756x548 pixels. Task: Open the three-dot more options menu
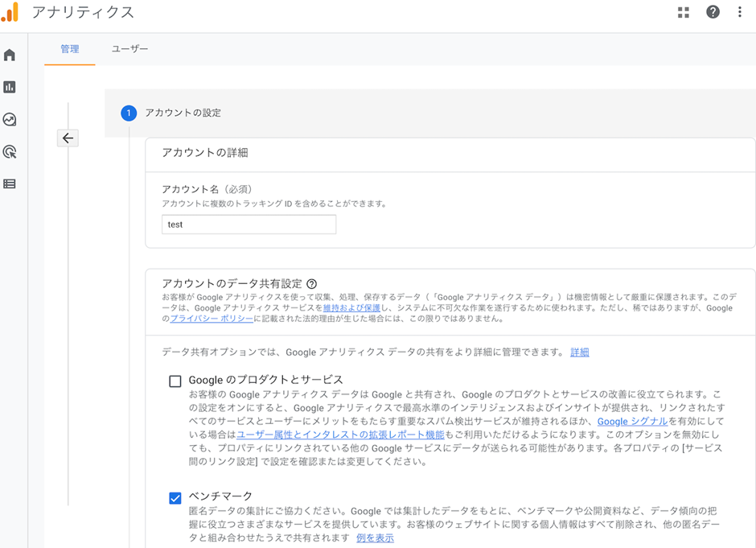pyautogui.click(x=740, y=12)
